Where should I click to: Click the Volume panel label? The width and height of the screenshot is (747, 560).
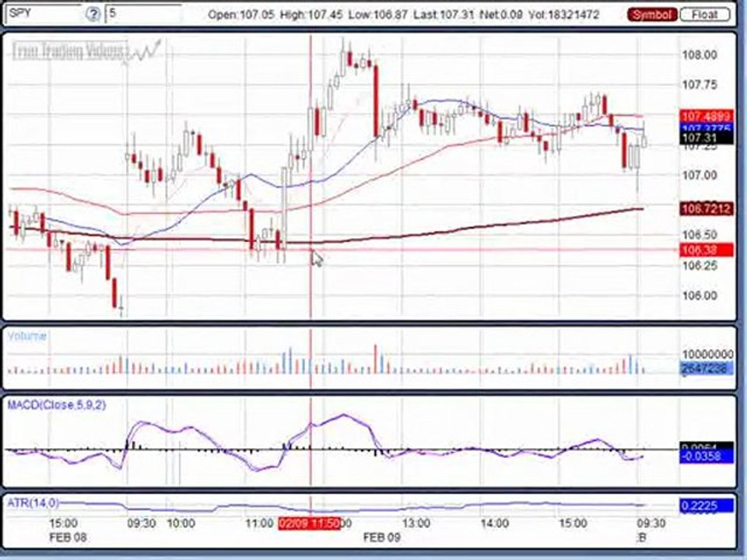pyautogui.click(x=26, y=336)
